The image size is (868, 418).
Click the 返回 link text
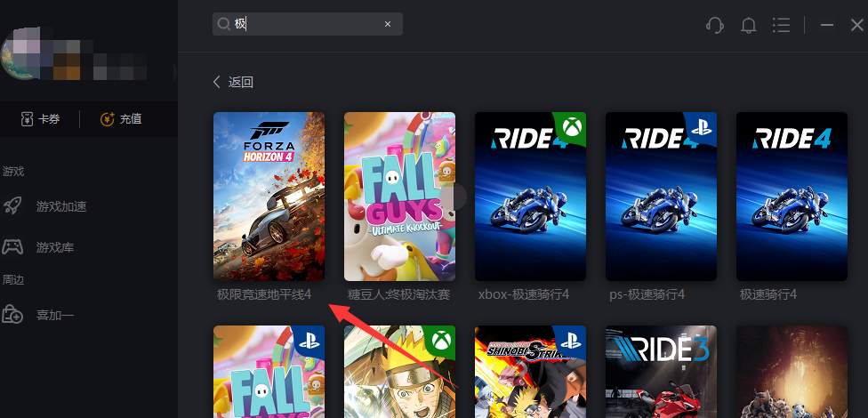[241, 82]
